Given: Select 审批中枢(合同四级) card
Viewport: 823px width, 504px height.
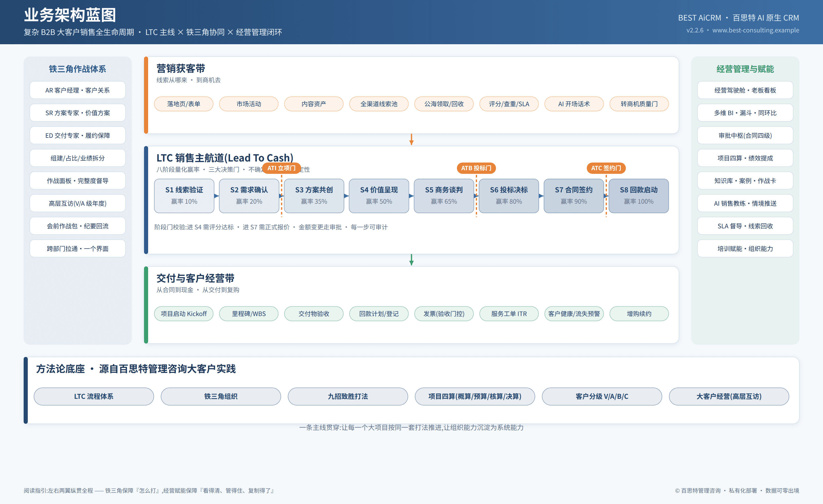Looking at the screenshot, I should pyautogui.click(x=745, y=136).
